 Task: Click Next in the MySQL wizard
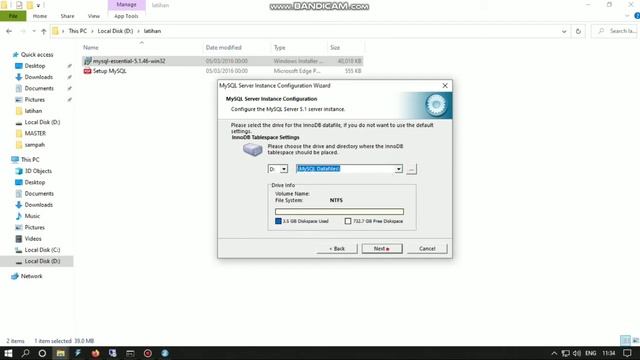click(x=382, y=249)
